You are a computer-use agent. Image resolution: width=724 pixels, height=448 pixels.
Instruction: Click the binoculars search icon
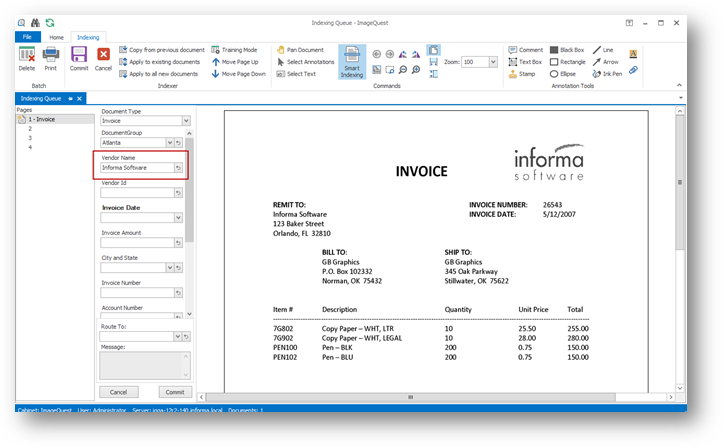click(x=35, y=23)
